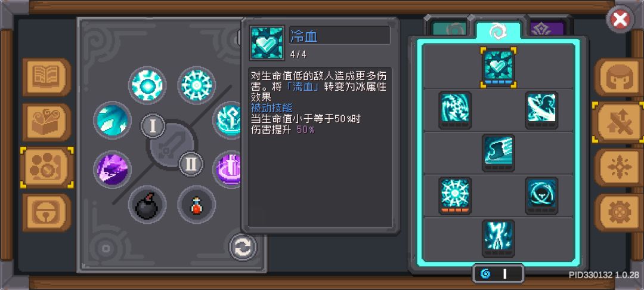Select the Cold Blood heart skill node

(x=499, y=67)
